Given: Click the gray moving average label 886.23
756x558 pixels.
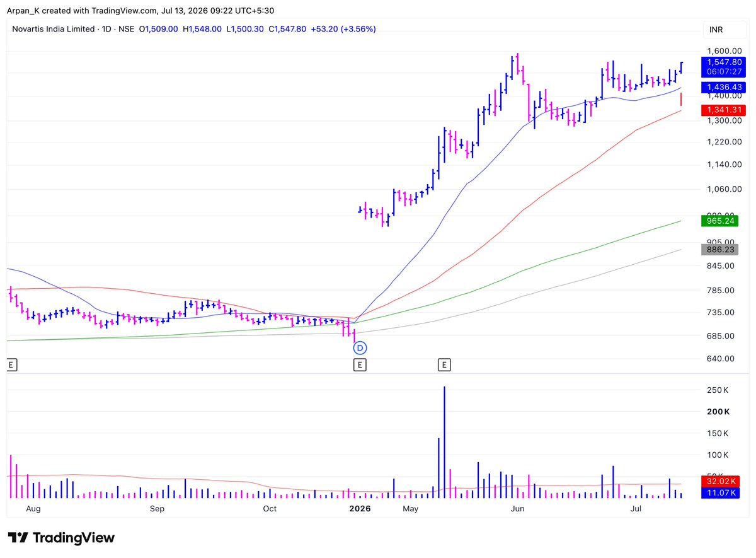Looking at the screenshot, I should [x=721, y=250].
